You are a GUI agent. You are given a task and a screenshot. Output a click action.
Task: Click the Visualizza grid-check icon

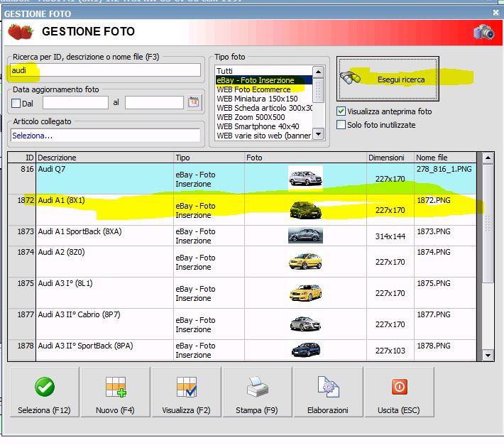187,387
